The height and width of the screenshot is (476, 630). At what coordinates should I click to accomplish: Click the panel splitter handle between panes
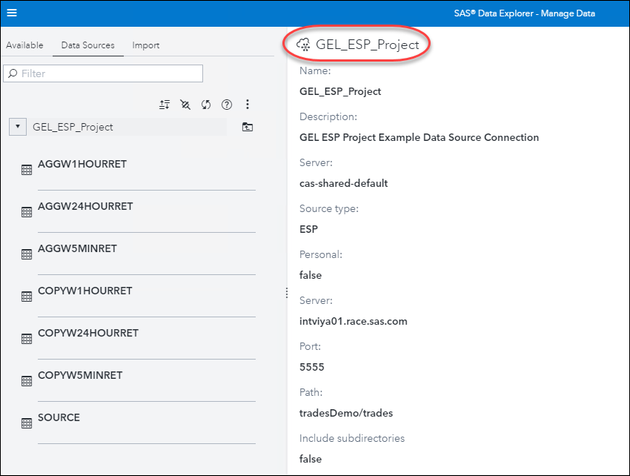(288, 292)
